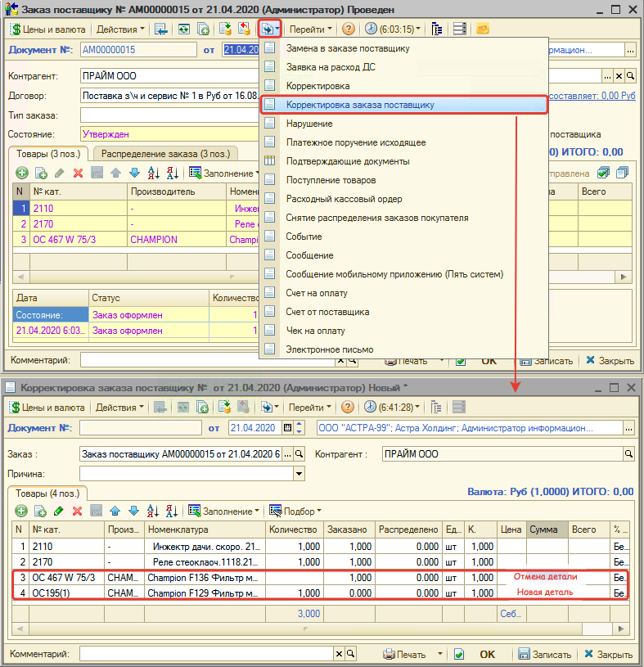Select row 'OC 467 W 75/3' in bottom table

[320, 578]
